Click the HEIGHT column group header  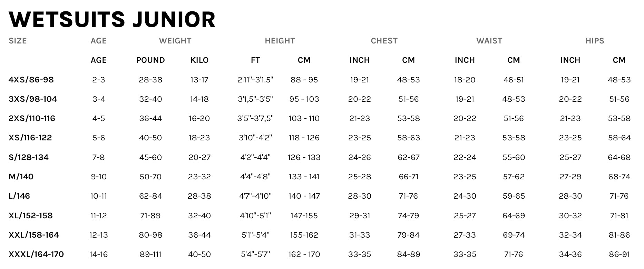(280, 41)
